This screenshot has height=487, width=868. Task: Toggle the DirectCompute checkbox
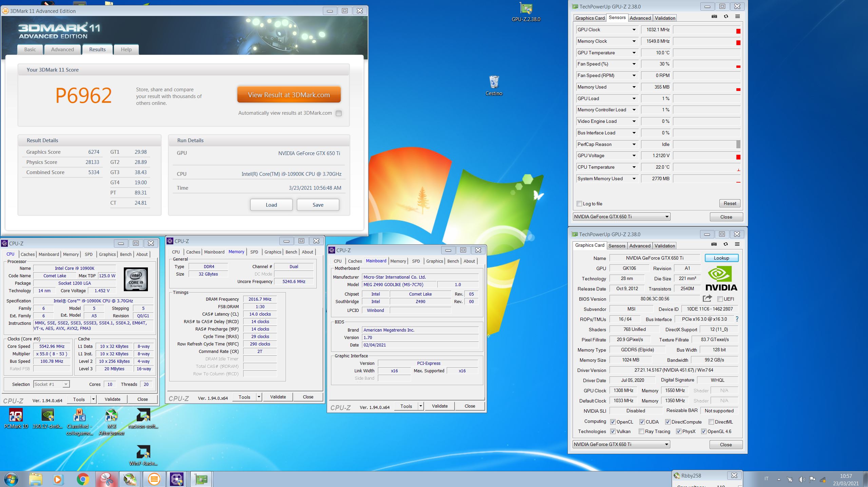click(668, 422)
